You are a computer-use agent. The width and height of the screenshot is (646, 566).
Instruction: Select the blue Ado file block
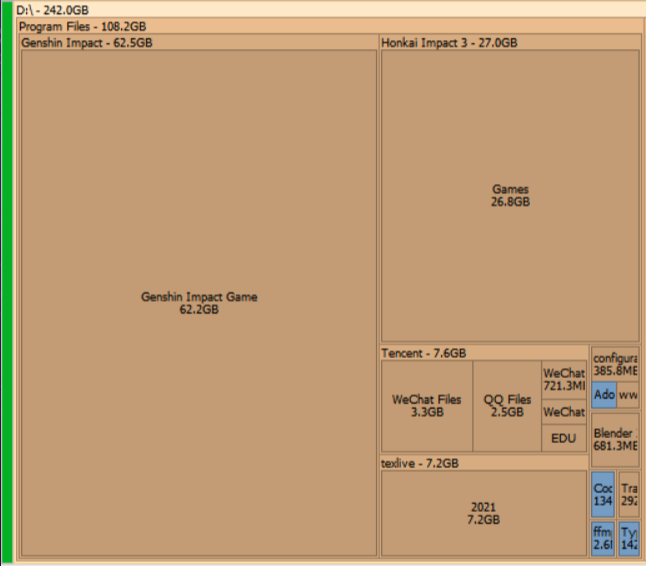604,395
